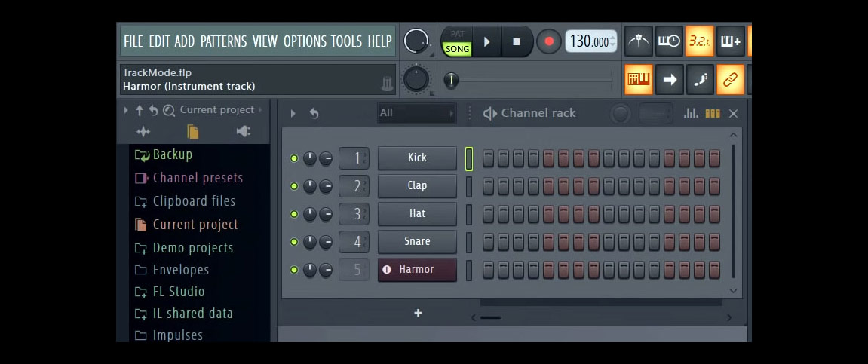
Task: Click the orange link icon button
Action: (x=730, y=80)
